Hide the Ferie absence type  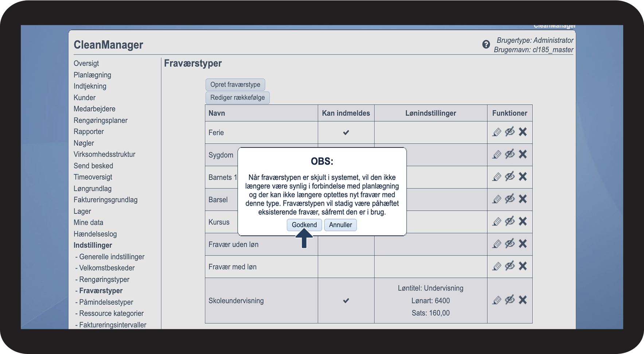click(x=510, y=132)
